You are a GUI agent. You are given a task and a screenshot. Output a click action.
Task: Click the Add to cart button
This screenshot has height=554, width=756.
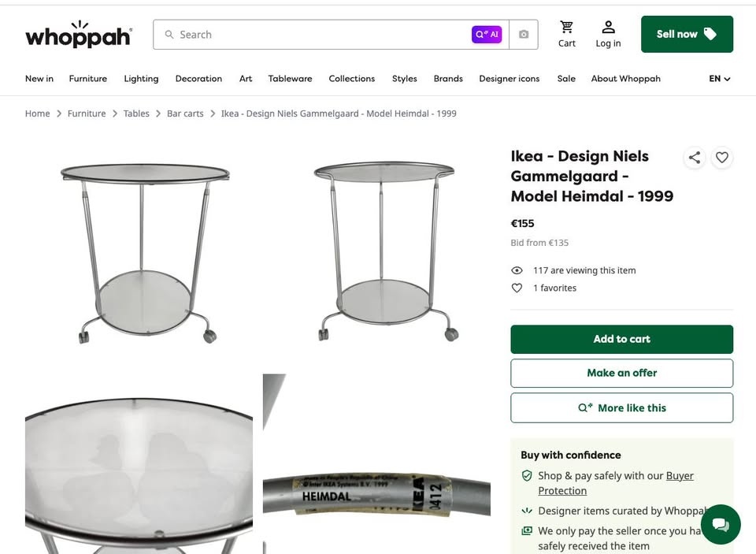[x=621, y=339]
